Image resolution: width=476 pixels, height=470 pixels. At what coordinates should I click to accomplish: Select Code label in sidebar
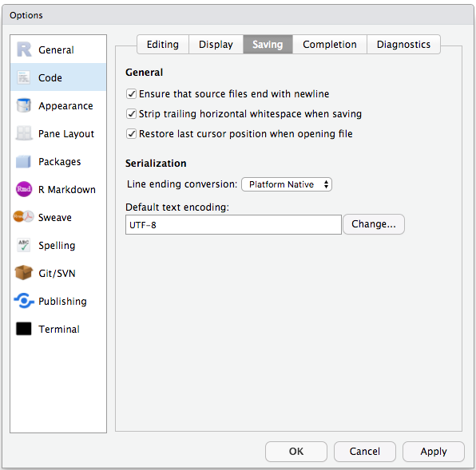point(50,78)
